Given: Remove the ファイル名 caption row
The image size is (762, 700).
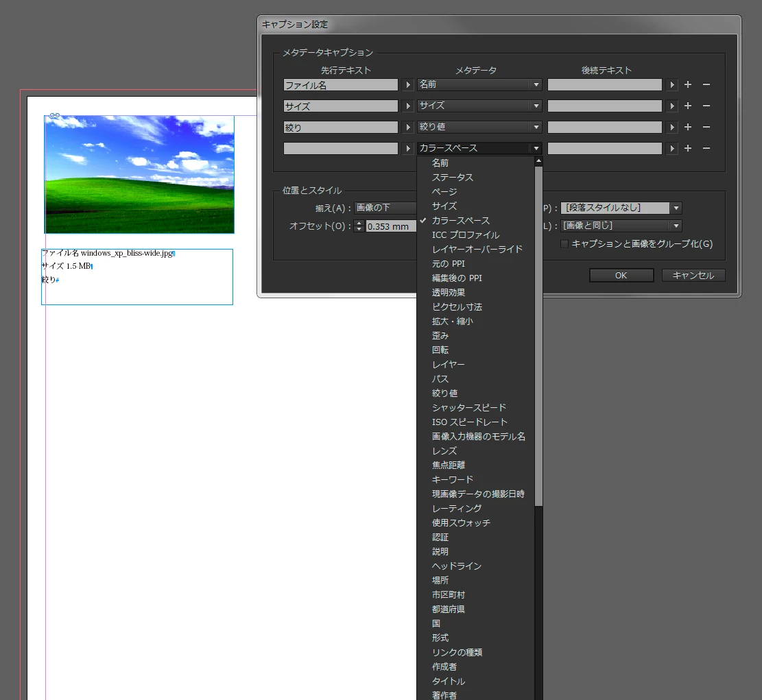Looking at the screenshot, I should point(706,84).
